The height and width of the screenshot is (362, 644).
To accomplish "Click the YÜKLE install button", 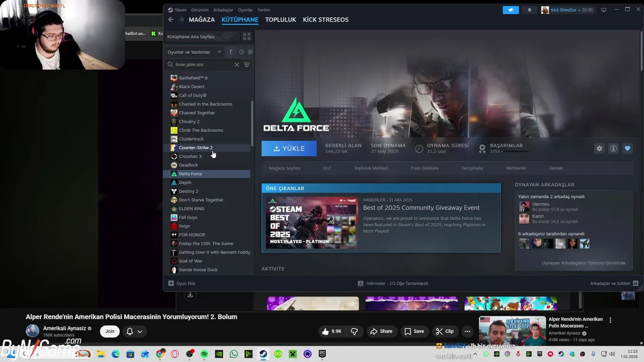I will click(x=289, y=148).
